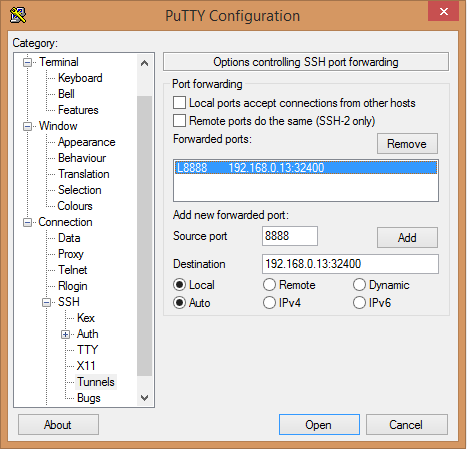Open the Colours category
This screenshot has height=449, width=467.
(75, 206)
